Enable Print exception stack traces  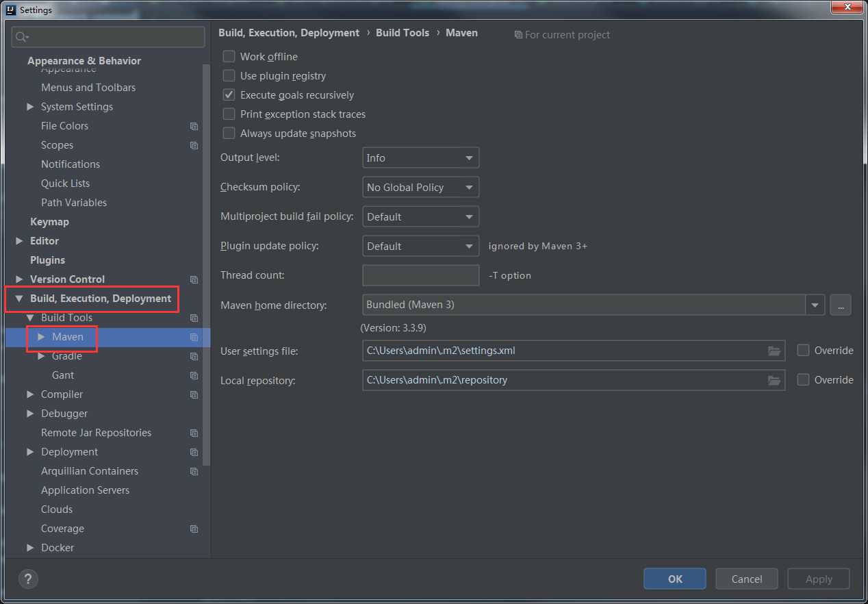tap(229, 114)
